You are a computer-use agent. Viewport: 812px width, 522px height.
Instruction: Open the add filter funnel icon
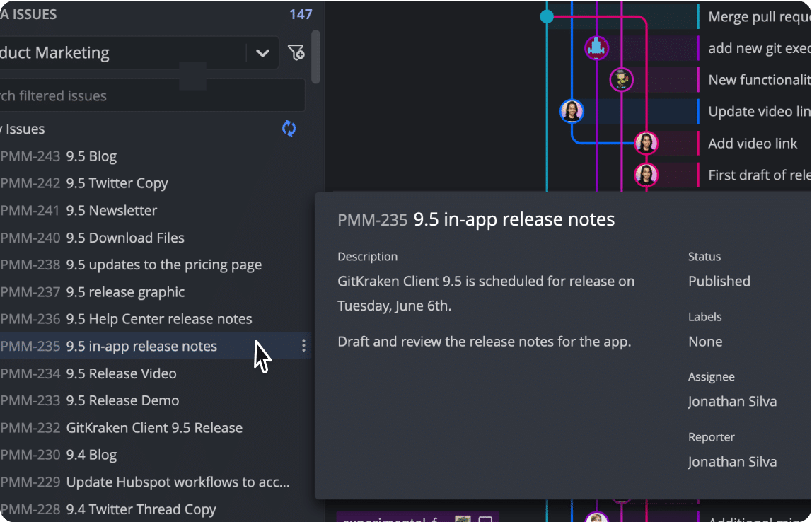coord(296,52)
